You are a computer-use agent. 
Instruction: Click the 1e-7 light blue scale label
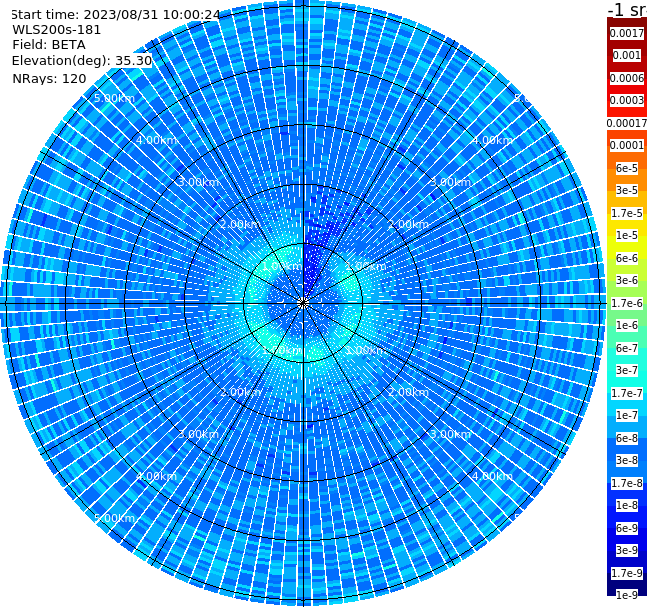[627, 416]
